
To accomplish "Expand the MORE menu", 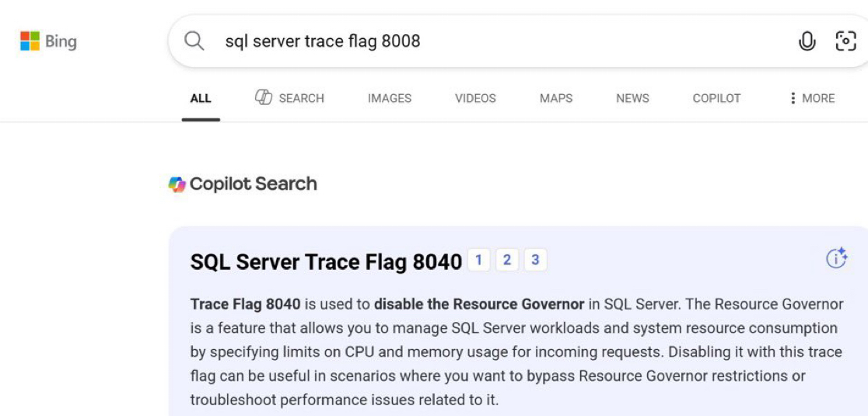I will 811,99.
